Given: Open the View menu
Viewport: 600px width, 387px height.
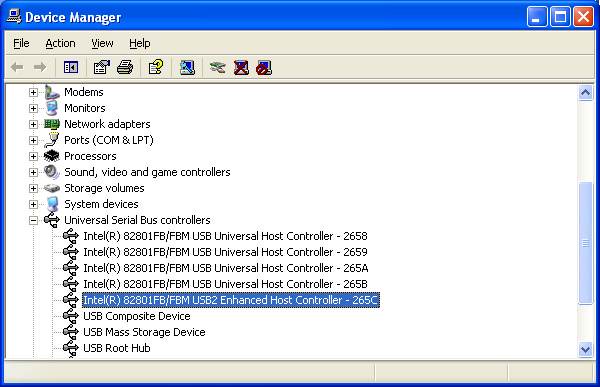Looking at the screenshot, I should coord(102,43).
